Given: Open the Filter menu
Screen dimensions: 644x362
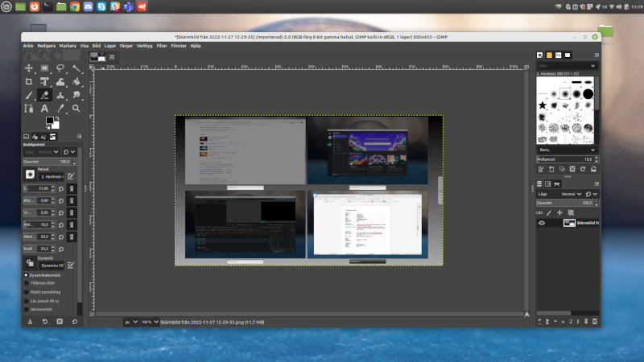Looking at the screenshot, I should tap(163, 46).
